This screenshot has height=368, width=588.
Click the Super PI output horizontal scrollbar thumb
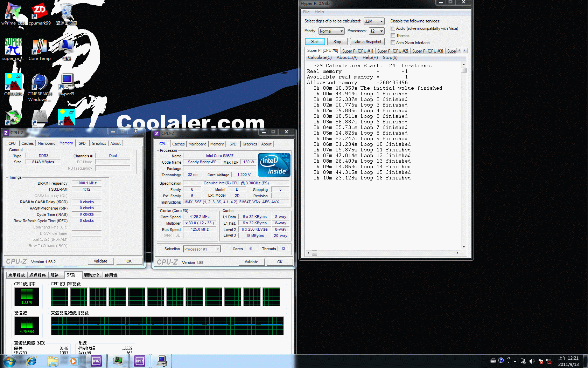[x=314, y=253]
